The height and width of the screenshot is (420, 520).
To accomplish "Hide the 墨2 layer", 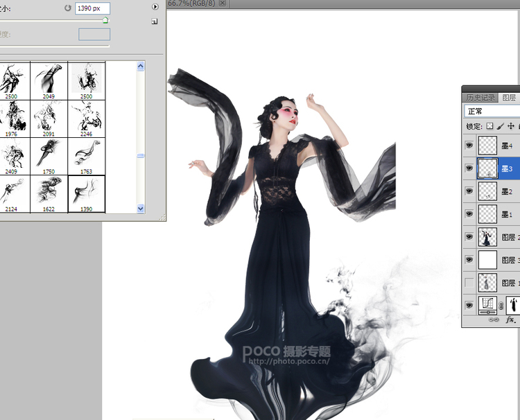I will click(469, 191).
